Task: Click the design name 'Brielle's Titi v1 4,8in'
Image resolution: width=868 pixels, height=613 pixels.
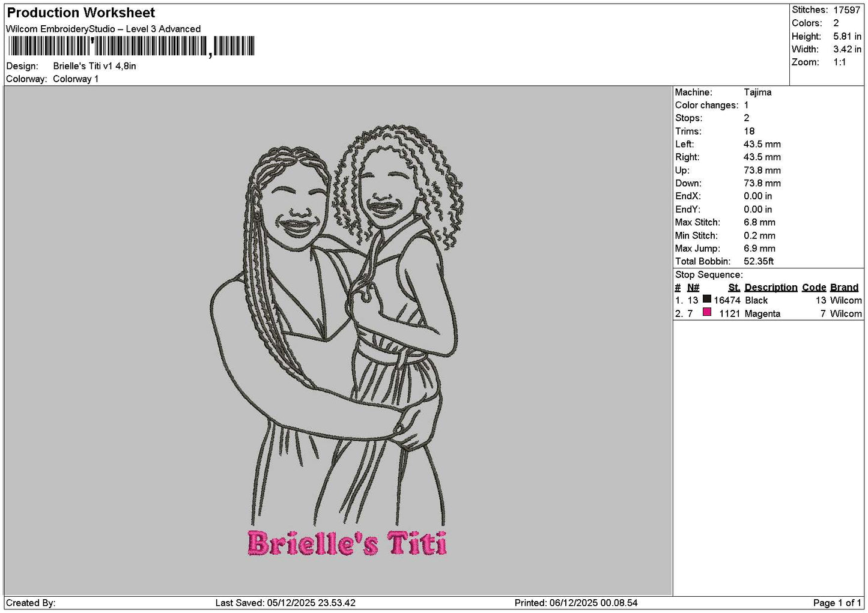Action: point(94,66)
